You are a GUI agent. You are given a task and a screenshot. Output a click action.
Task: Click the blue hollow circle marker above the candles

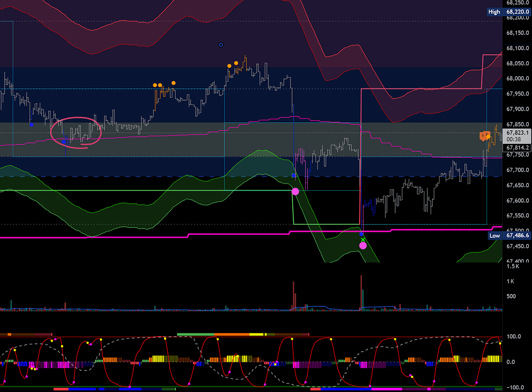[x=221, y=45]
